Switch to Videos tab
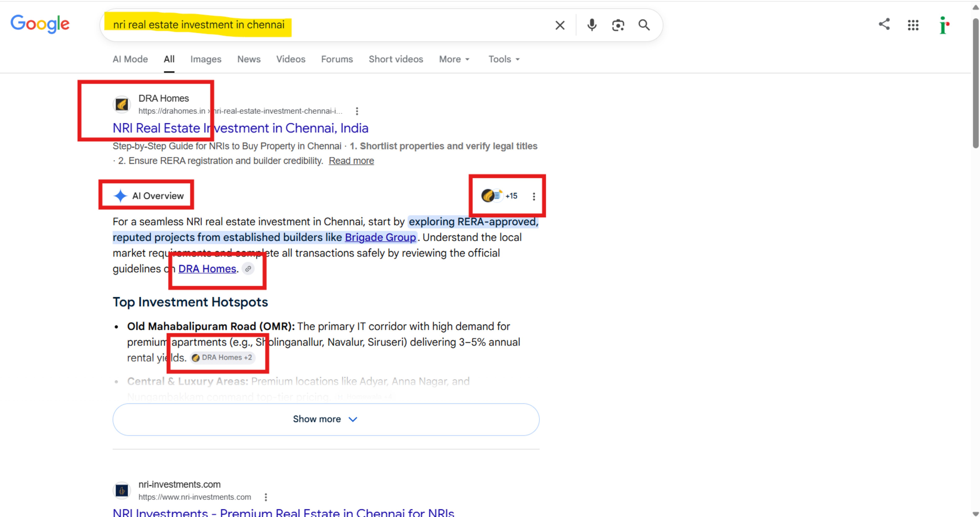This screenshot has width=980, height=517. [291, 59]
